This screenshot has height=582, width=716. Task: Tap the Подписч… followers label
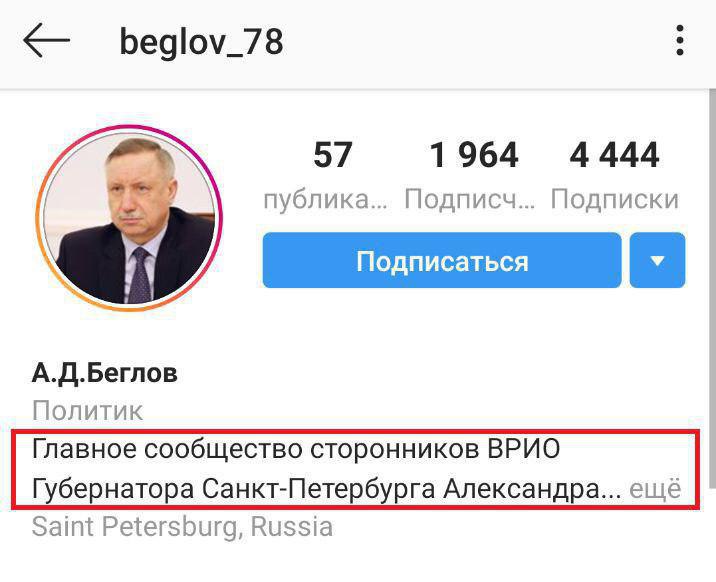469,199
